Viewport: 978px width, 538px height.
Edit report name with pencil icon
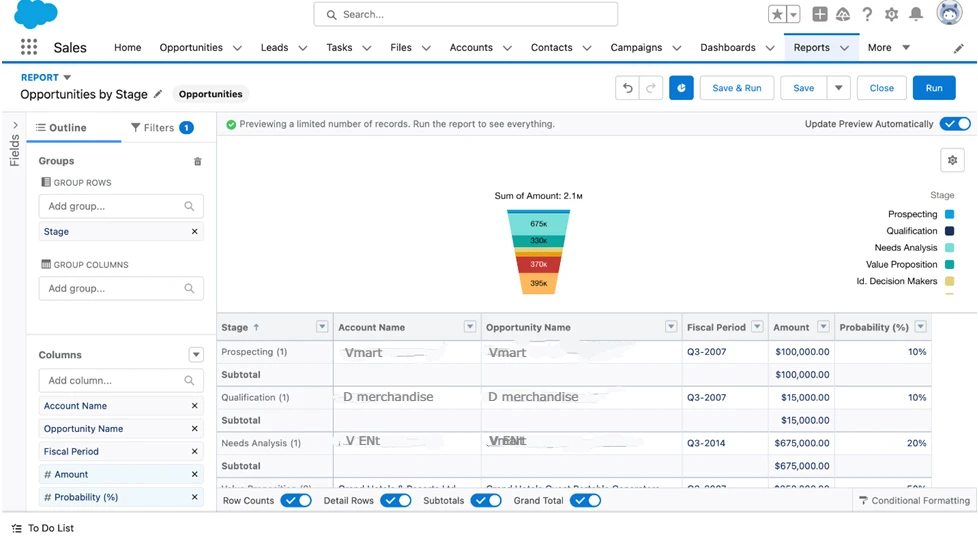[x=158, y=94]
